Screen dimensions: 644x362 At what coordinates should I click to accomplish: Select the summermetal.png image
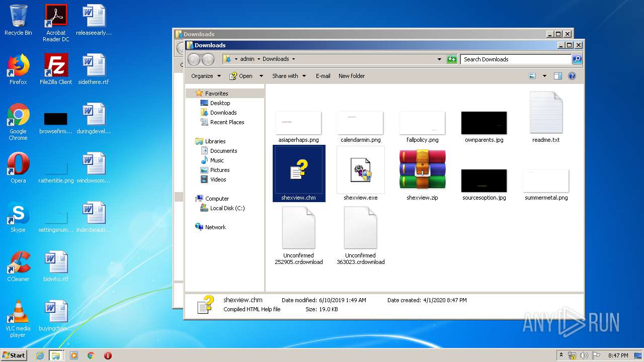(x=546, y=185)
